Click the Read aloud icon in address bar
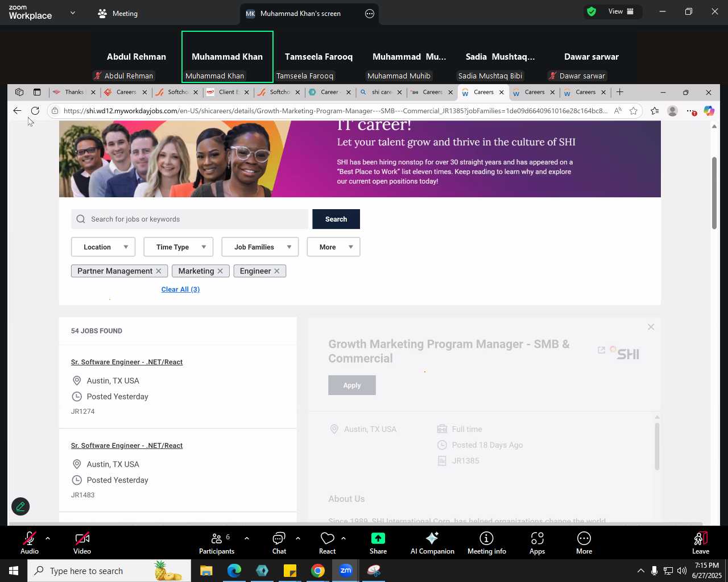This screenshot has height=582, width=728. tap(618, 111)
